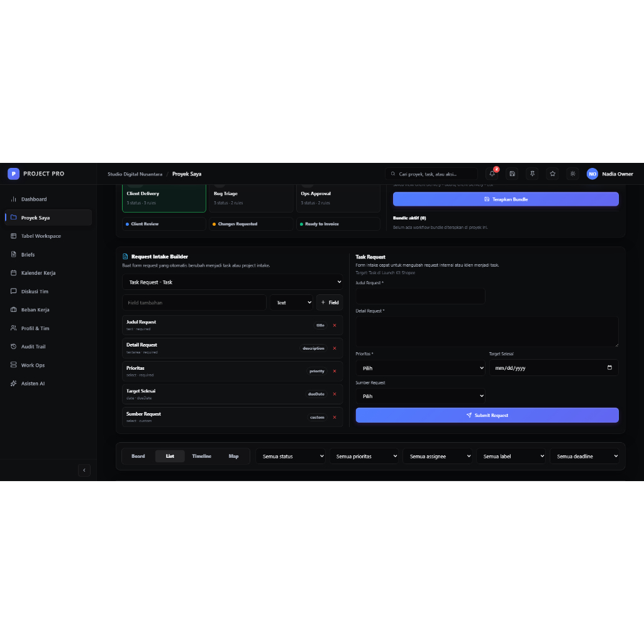Click the Submit Request button
This screenshot has width=644, height=644.
[x=487, y=415]
